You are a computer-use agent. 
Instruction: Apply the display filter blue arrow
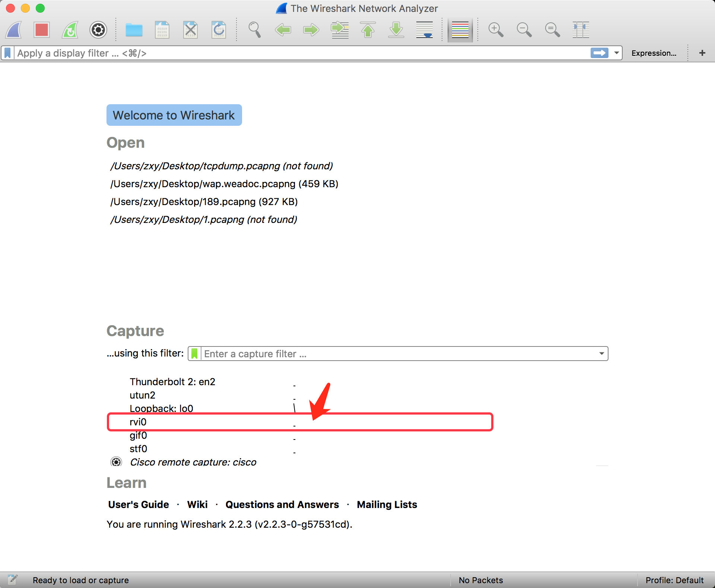(x=599, y=53)
